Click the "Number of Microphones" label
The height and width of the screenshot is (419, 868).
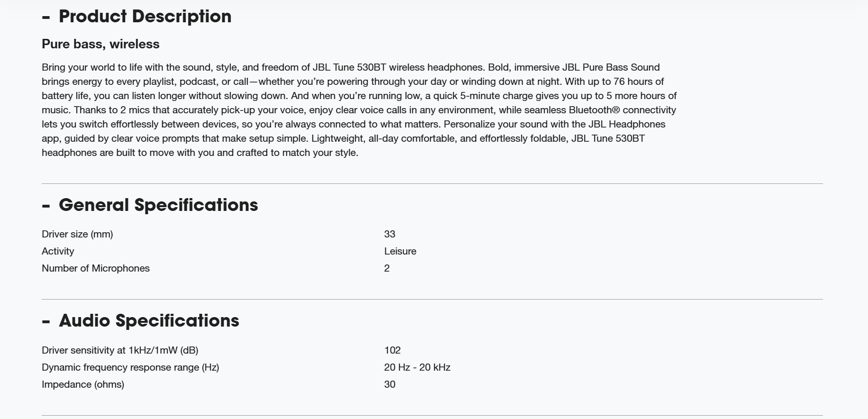[x=96, y=268]
